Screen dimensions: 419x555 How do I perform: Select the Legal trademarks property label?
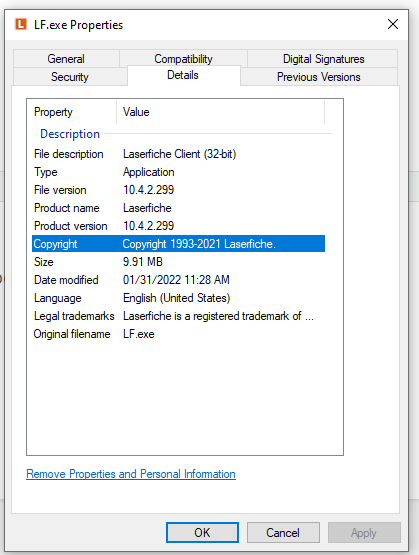click(74, 316)
